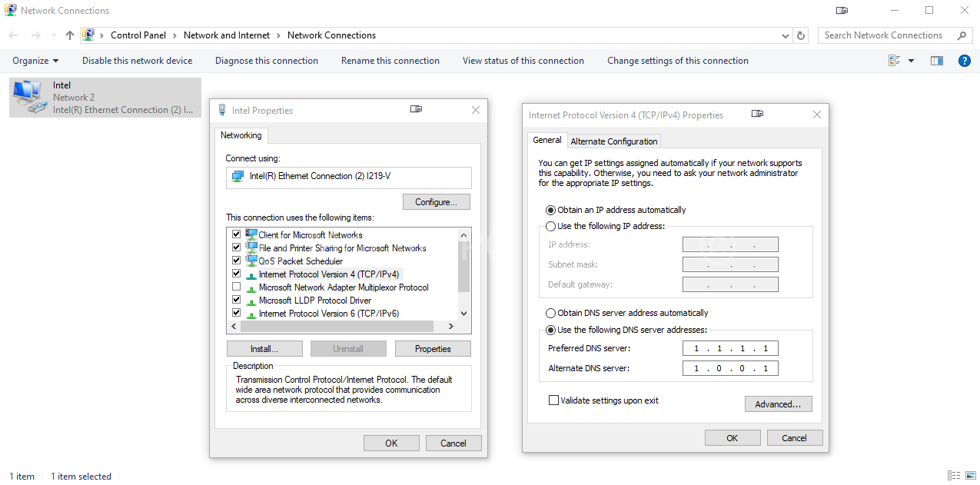The width and height of the screenshot is (980, 485).
Task: Toggle File and Printer Sharing checkbox
Action: (x=236, y=247)
